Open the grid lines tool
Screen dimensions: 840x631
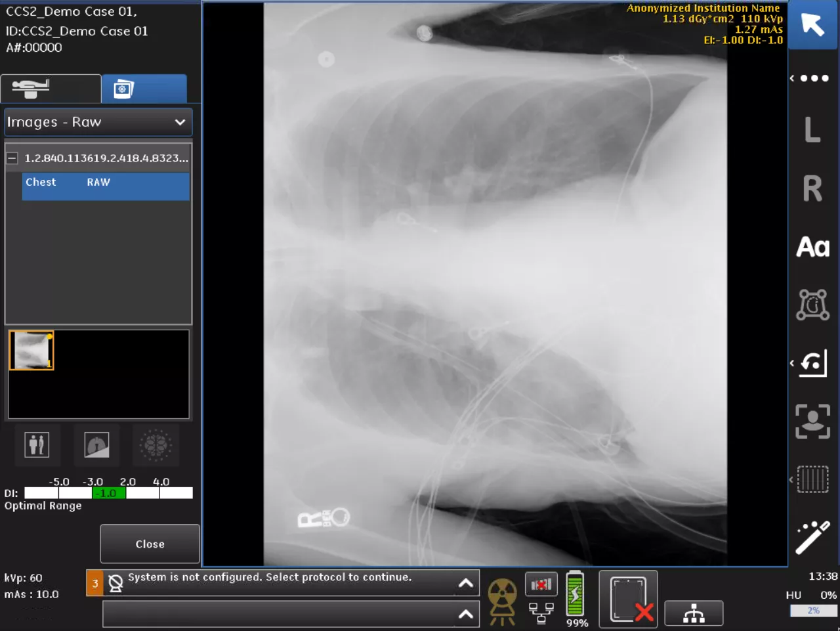coord(812,479)
